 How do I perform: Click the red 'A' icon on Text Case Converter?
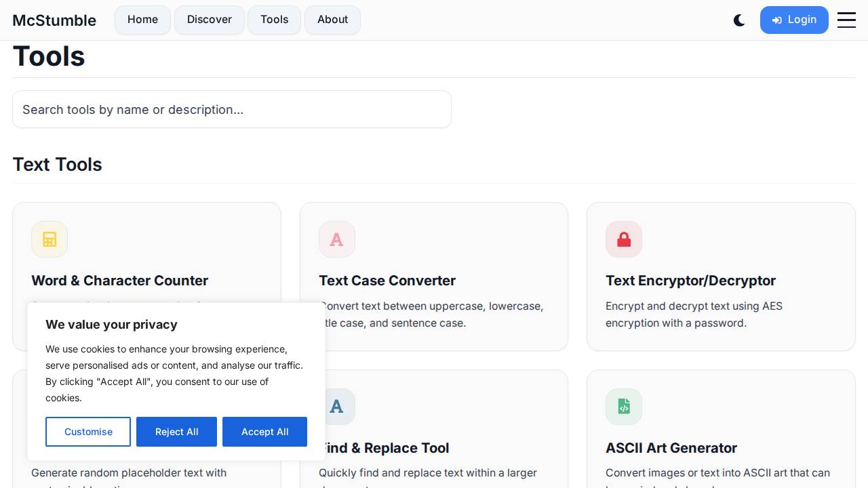pos(337,239)
